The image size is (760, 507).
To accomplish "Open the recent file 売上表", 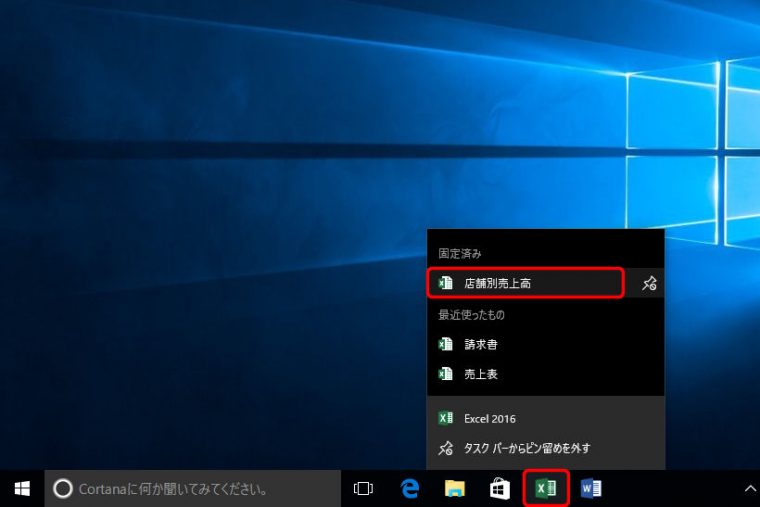I will [546, 374].
